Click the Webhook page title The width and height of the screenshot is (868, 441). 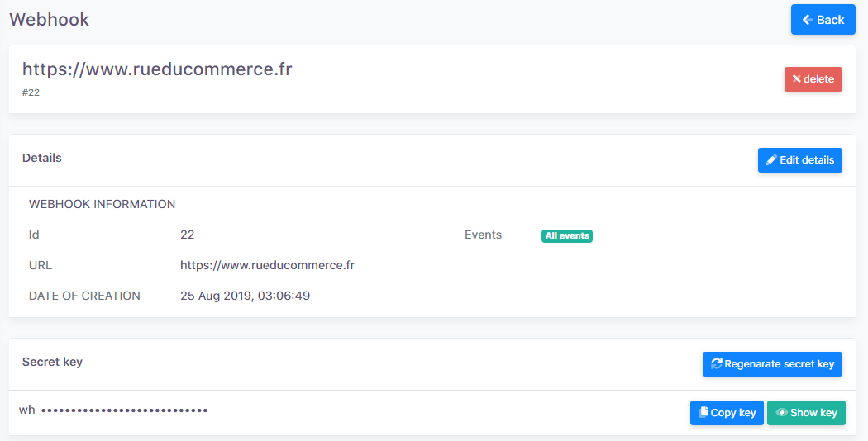[50, 19]
